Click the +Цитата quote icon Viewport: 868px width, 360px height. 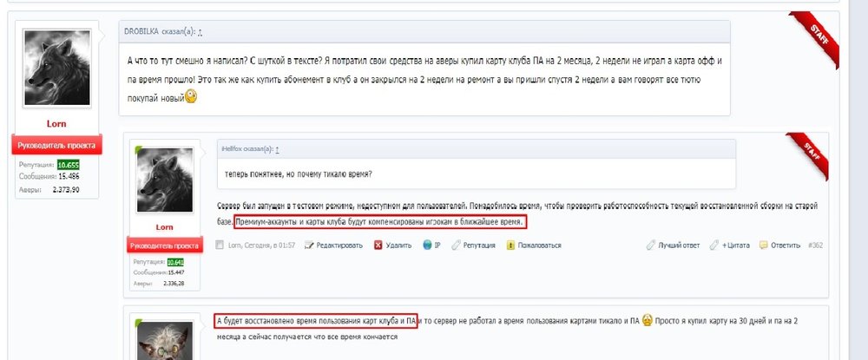coord(713,245)
